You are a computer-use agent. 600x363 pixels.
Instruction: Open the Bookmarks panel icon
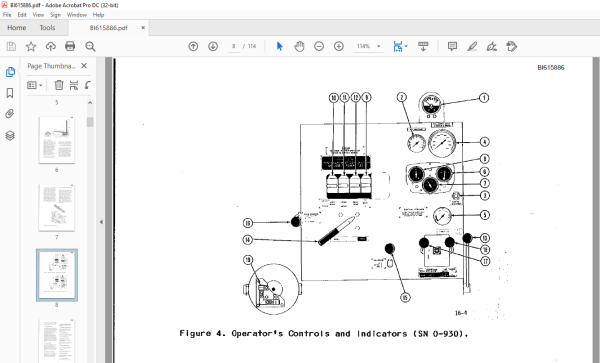pyautogui.click(x=10, y=93)
